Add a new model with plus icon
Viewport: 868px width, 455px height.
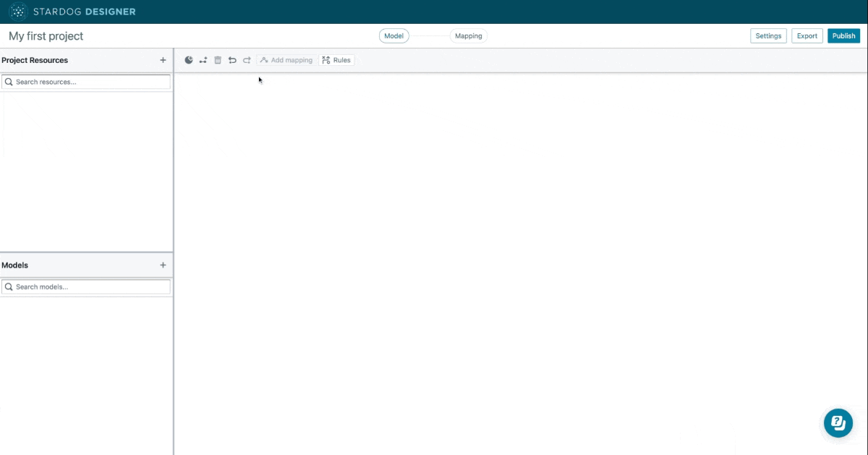pos(163,265)
